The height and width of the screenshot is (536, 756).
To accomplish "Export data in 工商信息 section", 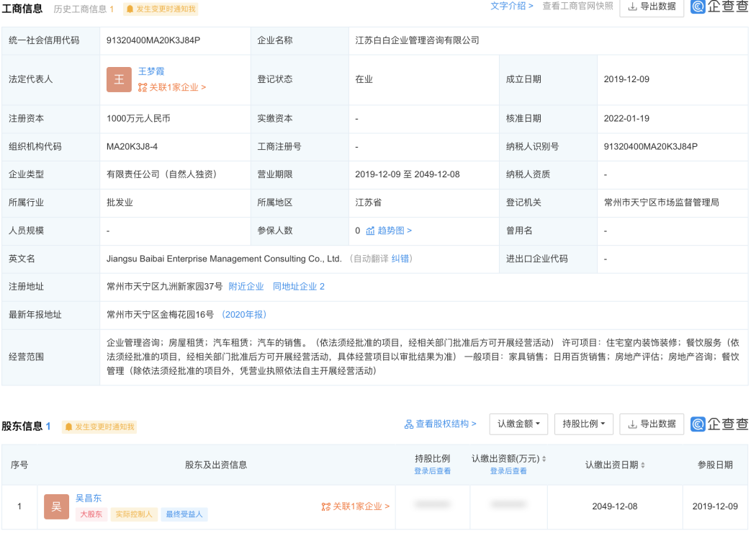I will coord(652,6).
